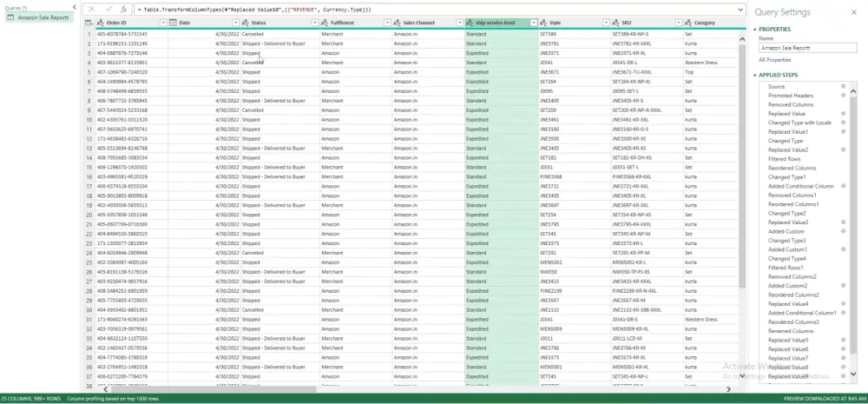
Task: Open filter dropdown of Date column
Action: tap(236, 23)
